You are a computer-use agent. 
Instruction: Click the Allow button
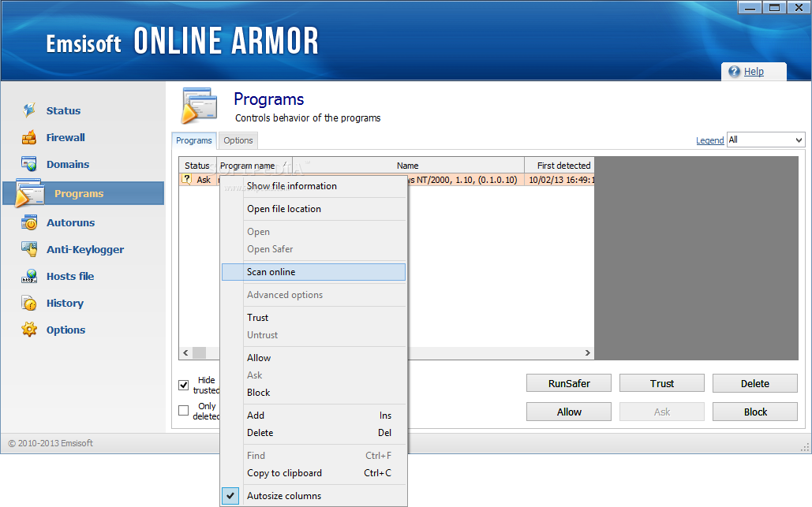tap(569, 412)
